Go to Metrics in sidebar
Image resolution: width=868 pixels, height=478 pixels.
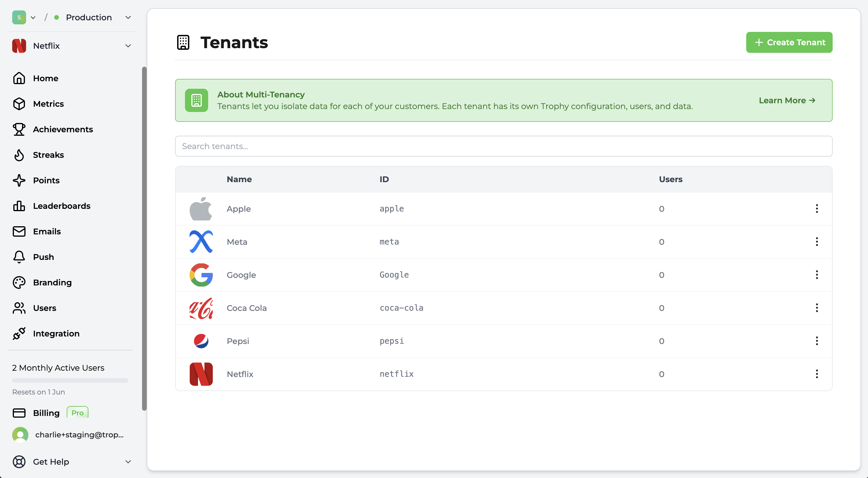tap(48, 104)
